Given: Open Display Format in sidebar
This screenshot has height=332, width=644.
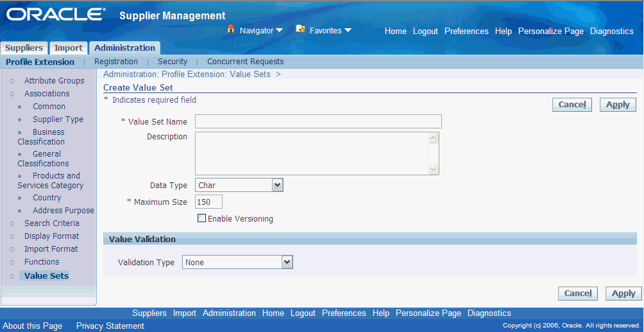Looking at the screenshot, I should (52, 236).
